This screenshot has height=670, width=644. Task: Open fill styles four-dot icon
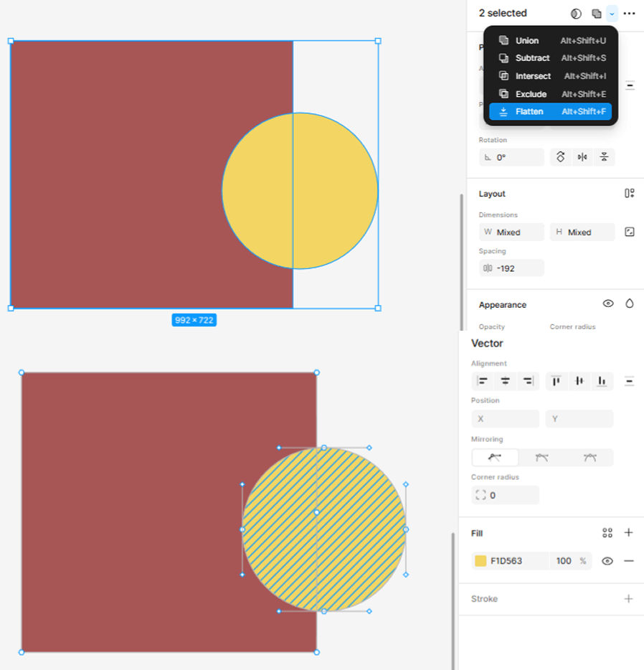607,533
